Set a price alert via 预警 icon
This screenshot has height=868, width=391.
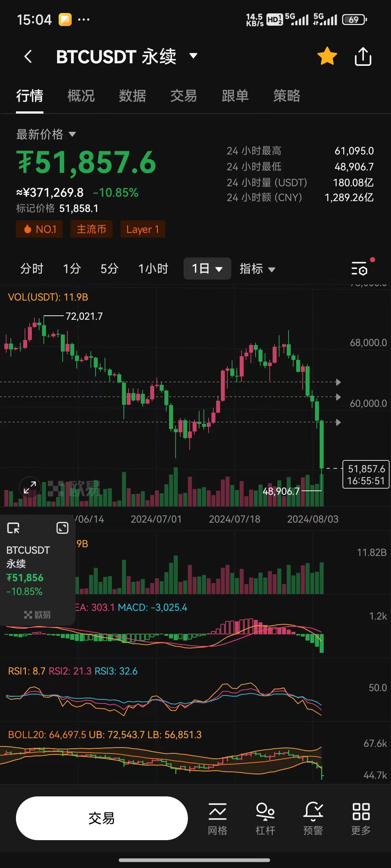[313, 819]
